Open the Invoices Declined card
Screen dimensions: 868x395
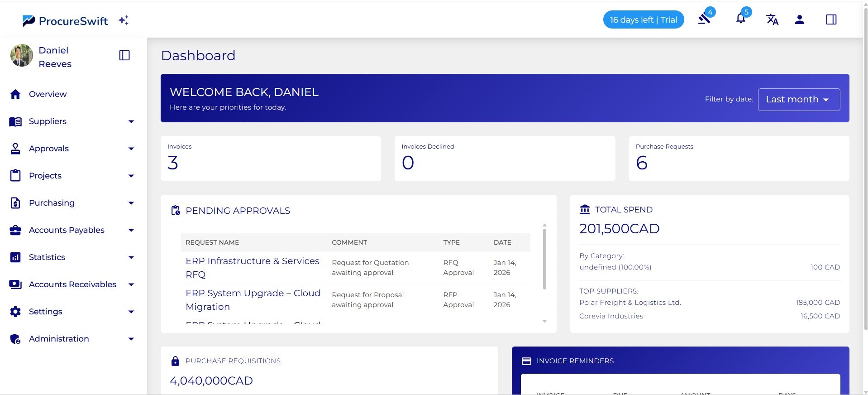(505, 159)
